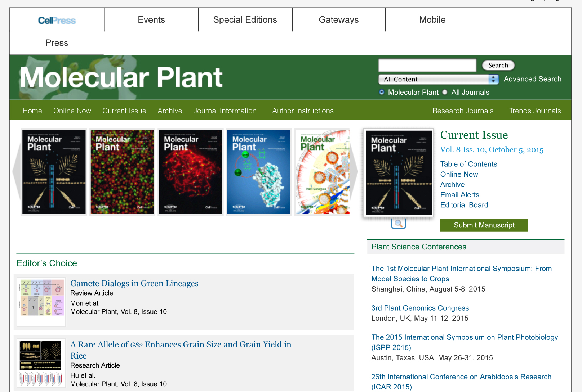
Task: Open the Special Editions tab
Action: click(x=245, y=19)
